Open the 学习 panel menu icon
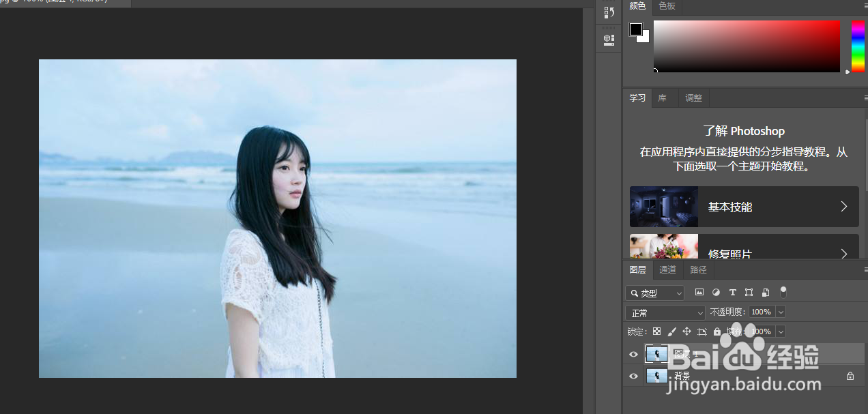The width and height of the screenshot is (868, 414). (x=865, y=98)
